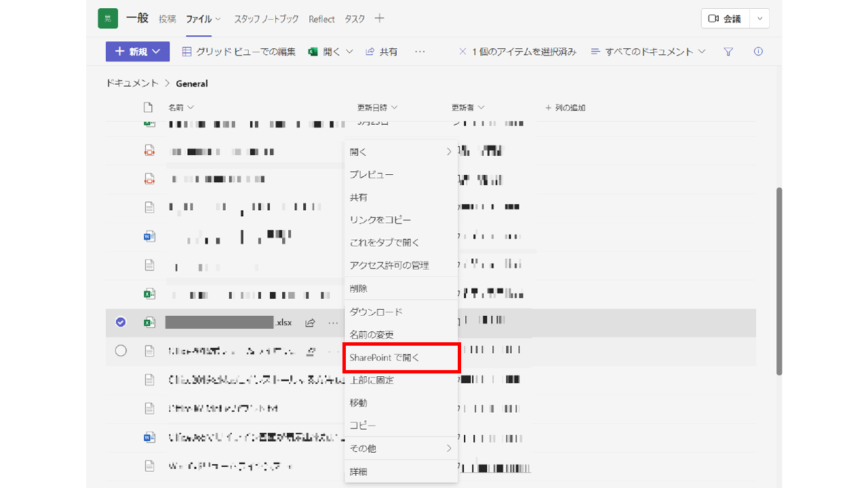This screenshot has height=488, width=868.
Task: Open the information details pane icon
Action: tap(758, 52)
